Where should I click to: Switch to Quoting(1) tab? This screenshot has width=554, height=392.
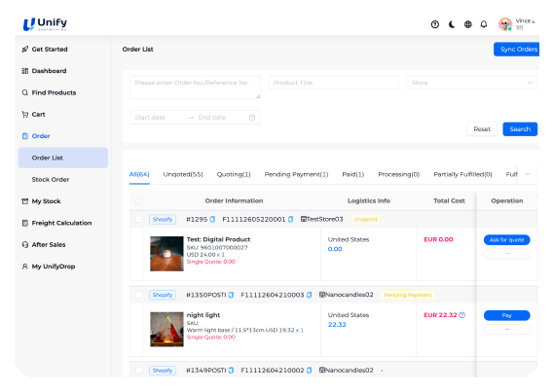pos(234,174)
